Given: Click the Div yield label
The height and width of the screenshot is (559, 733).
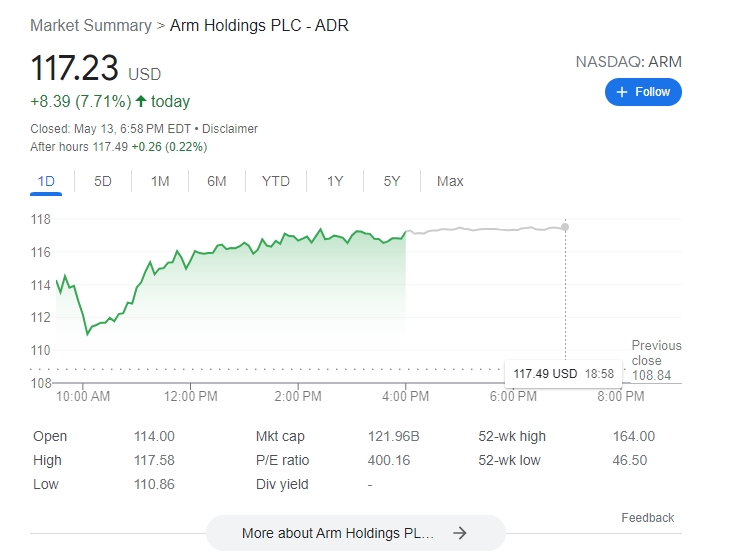Looking at the screenshot, I should pos(282,484).
